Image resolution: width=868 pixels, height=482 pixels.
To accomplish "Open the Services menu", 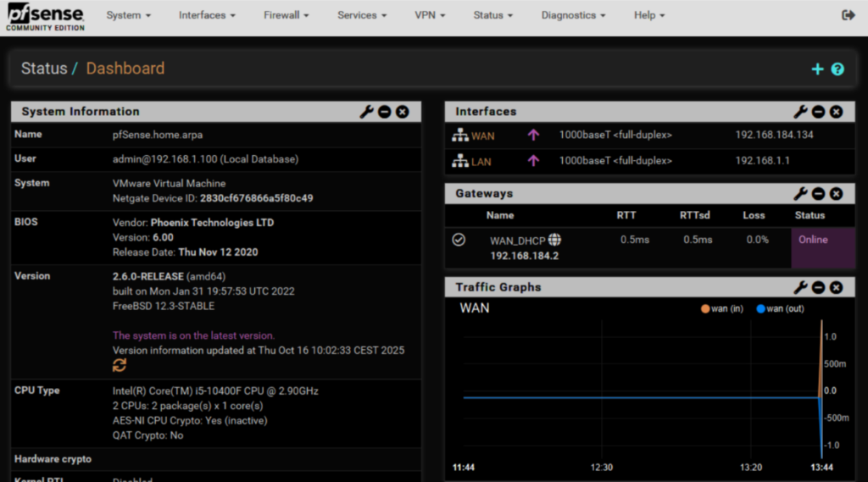I will click(x=362, y=15).
